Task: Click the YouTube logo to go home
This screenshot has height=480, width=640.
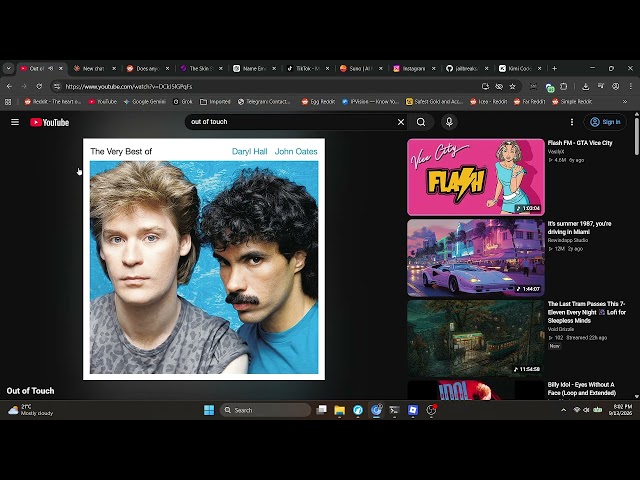Action: [49, 122]
